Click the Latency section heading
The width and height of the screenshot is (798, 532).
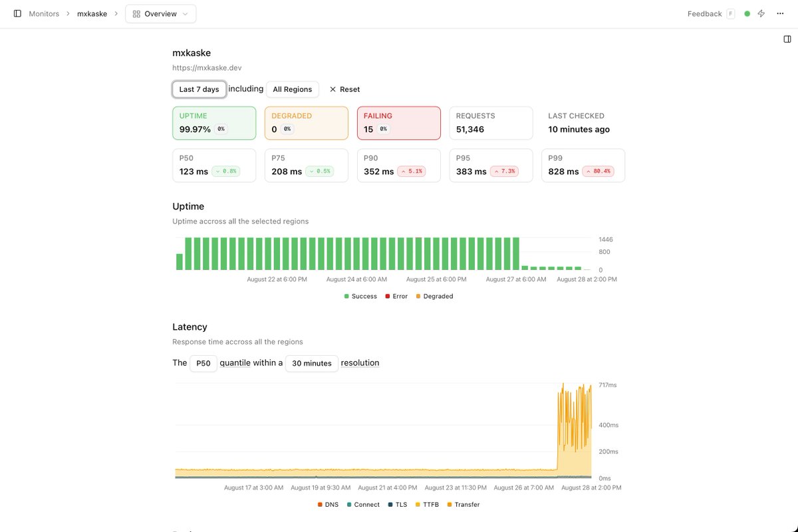(x=190, y=327)
